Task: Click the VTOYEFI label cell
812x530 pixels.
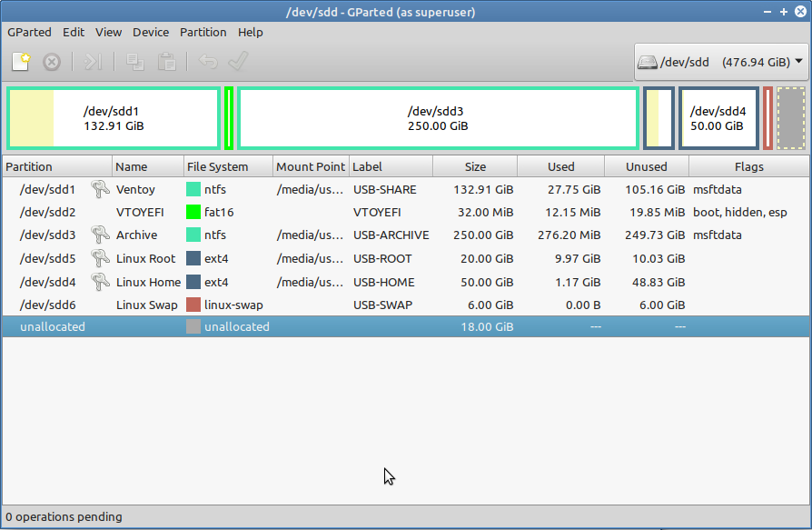Action: (x=377, y=212)
